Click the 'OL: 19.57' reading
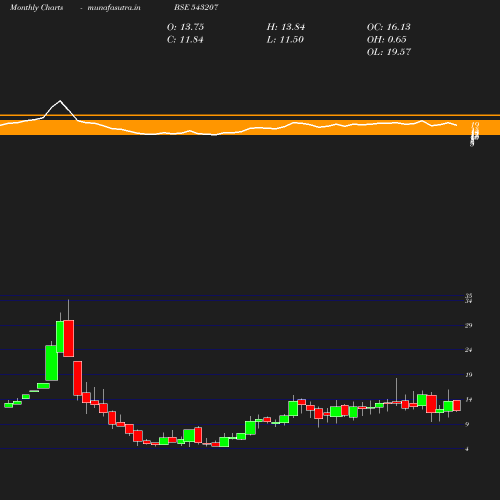 click(389, 52)
